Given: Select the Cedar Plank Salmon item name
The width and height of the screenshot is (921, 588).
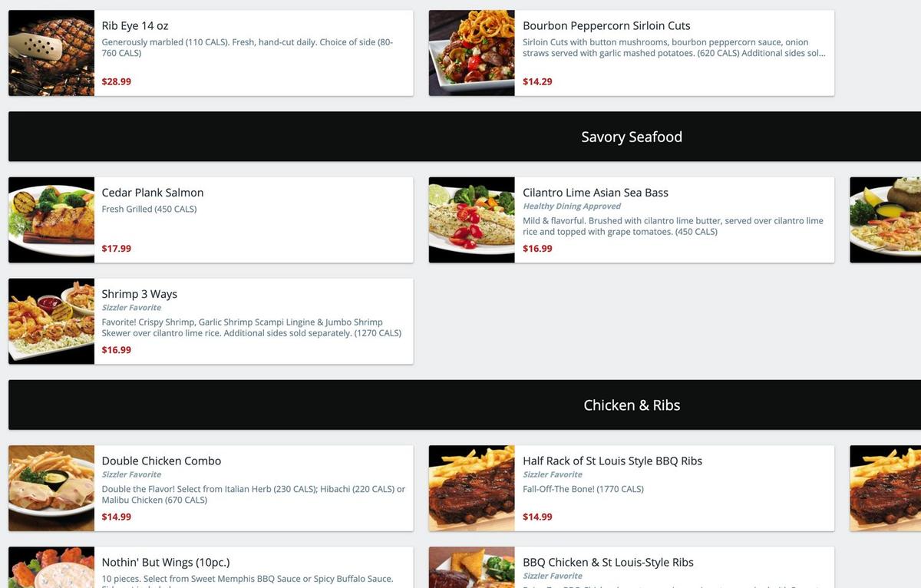Looking at the screenshot, I should pyautogui.click(x=153, y=193).
